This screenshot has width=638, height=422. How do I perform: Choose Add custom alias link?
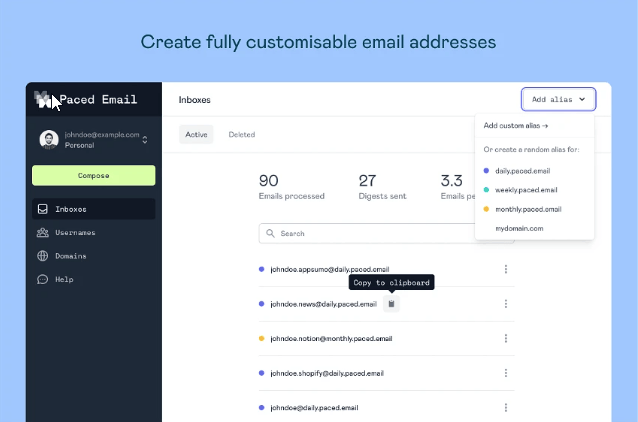coord(516,125)
